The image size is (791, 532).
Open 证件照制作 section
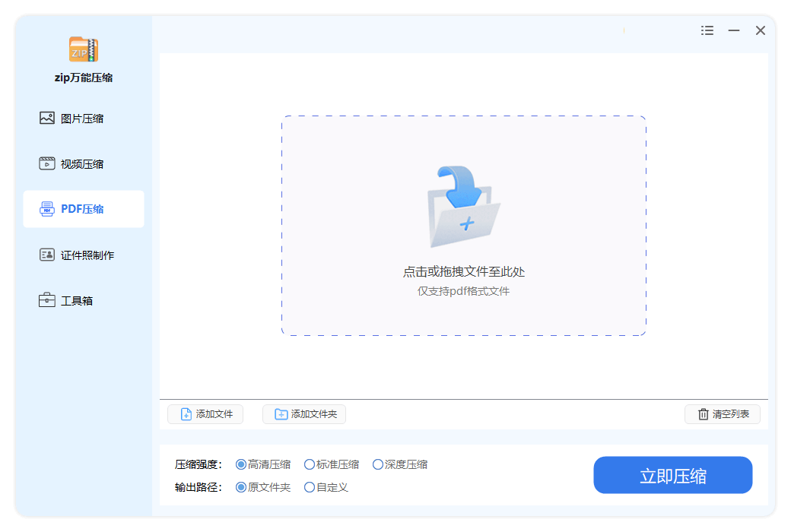pyautogui.click(x=83, y=255)
